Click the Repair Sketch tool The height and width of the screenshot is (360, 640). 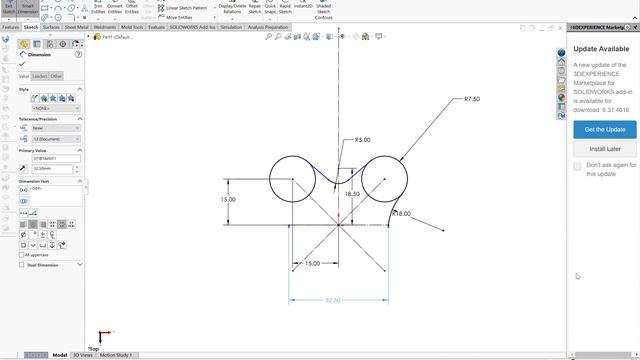(x=255, y=8)
